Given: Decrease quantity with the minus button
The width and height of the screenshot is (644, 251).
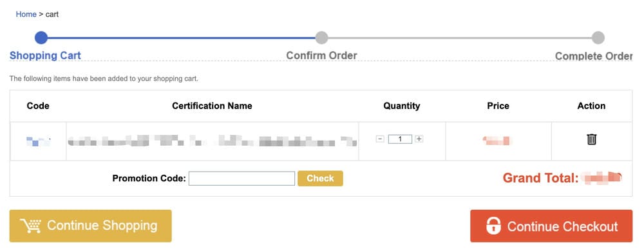Looking at the screenshot, I should point(380,139).
